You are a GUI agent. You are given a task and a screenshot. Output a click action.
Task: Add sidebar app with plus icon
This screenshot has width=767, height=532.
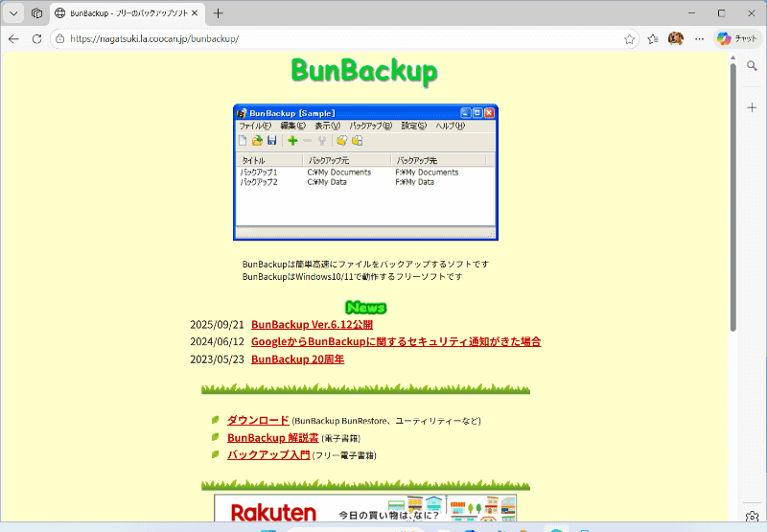coord(753,107)
